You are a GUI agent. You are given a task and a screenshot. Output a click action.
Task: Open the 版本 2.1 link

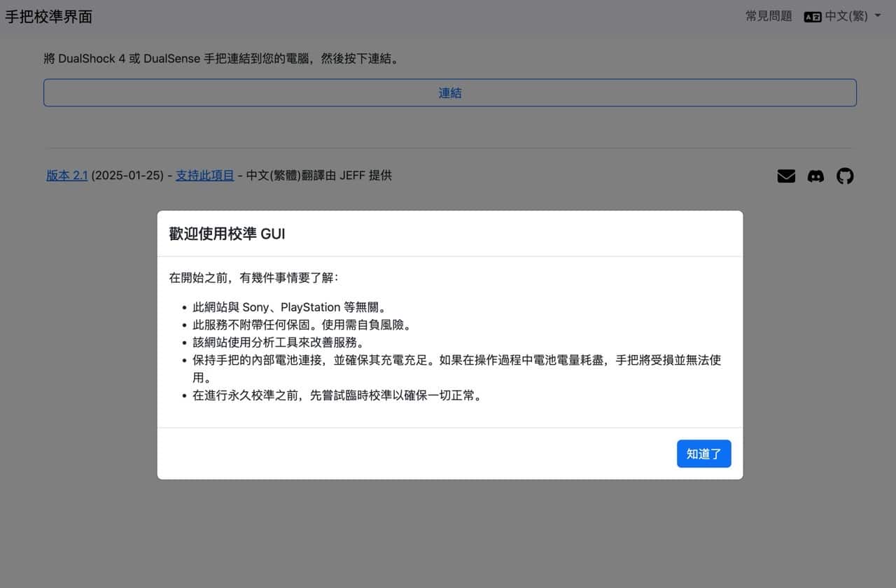click(67, 176)
